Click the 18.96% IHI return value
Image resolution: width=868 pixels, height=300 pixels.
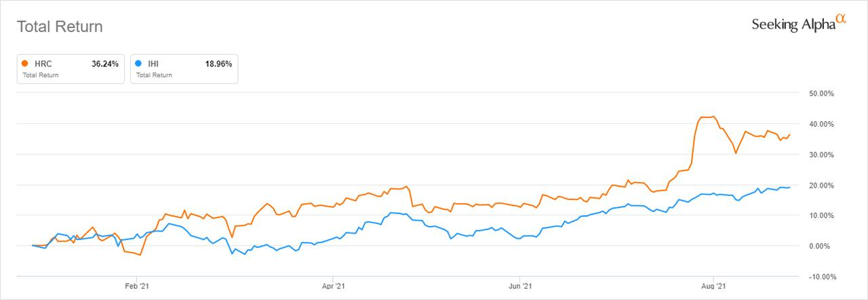click(x=218, y=64)
